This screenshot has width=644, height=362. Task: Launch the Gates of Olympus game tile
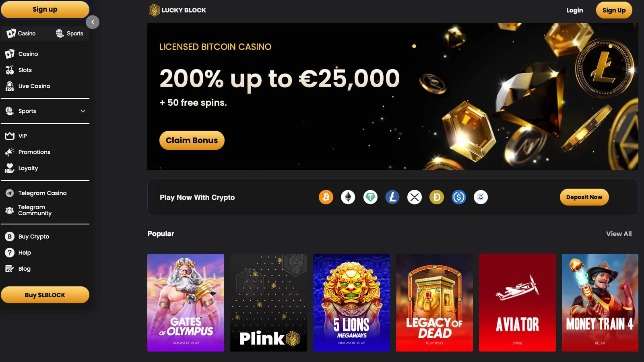[x=186, y=302]
